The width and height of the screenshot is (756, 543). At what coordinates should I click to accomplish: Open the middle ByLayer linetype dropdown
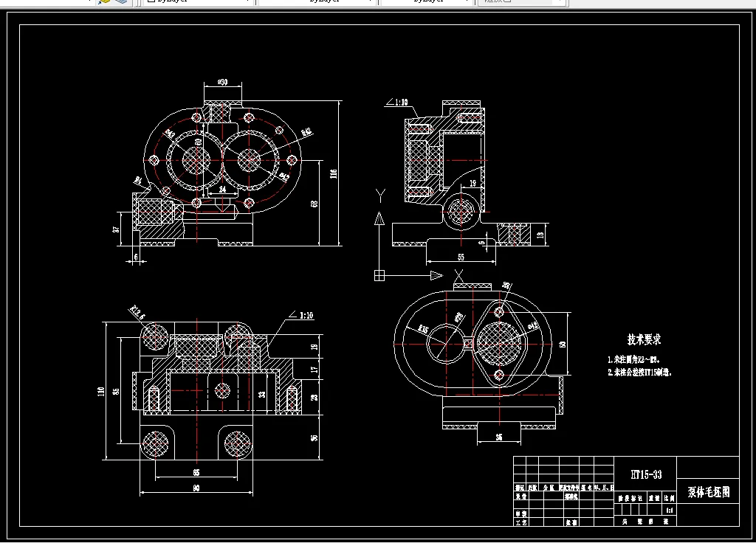[x=317, y=1]
